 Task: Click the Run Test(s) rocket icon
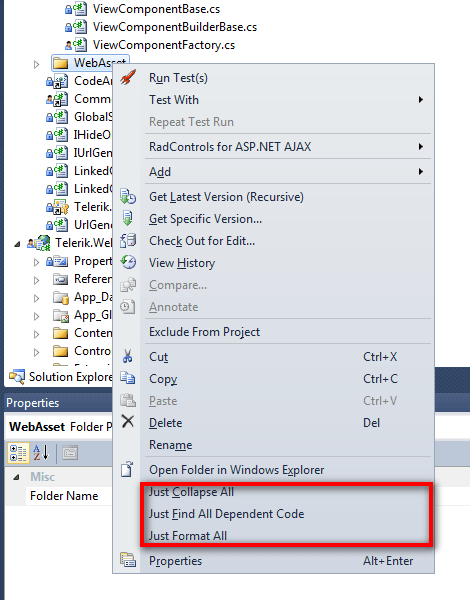pos(128,78)
